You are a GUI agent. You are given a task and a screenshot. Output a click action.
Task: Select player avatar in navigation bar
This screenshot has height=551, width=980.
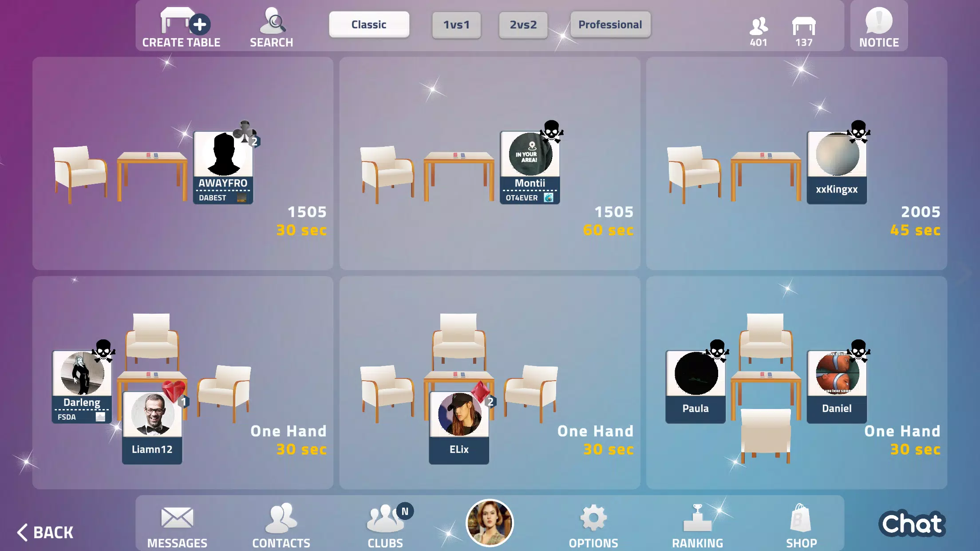(489, 524)
